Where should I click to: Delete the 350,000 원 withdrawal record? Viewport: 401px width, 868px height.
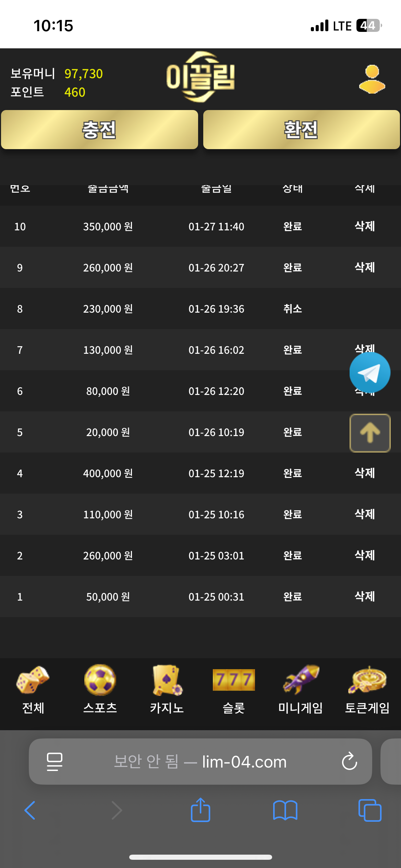click(x=365, y=226)
